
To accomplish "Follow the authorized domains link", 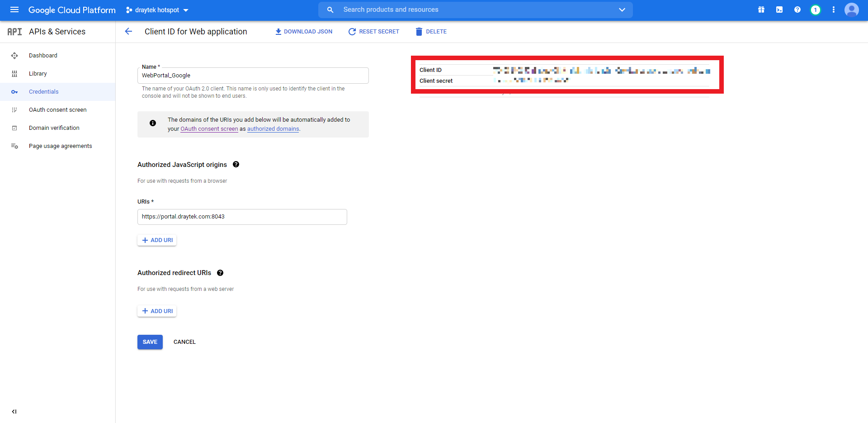I will 273,129.
